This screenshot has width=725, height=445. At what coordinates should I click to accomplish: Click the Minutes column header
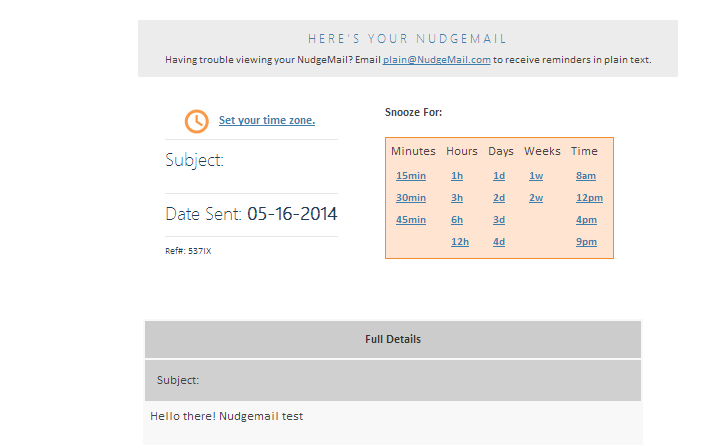point(413,151)
